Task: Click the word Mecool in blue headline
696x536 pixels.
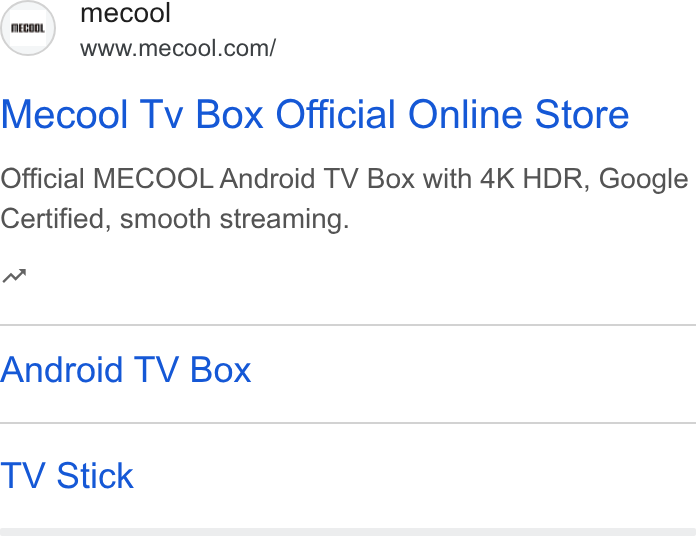Action: [x=64, y=115]
